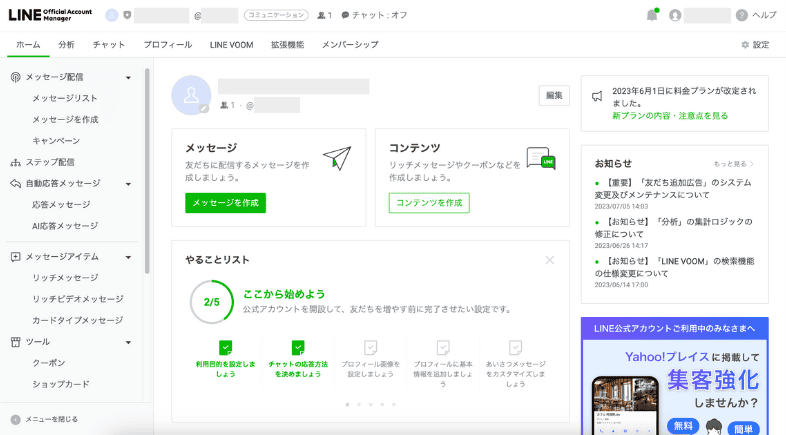
Task: Open 分析 aggregation logic notice
Action: pyautogui.click(x=673, y=228)
